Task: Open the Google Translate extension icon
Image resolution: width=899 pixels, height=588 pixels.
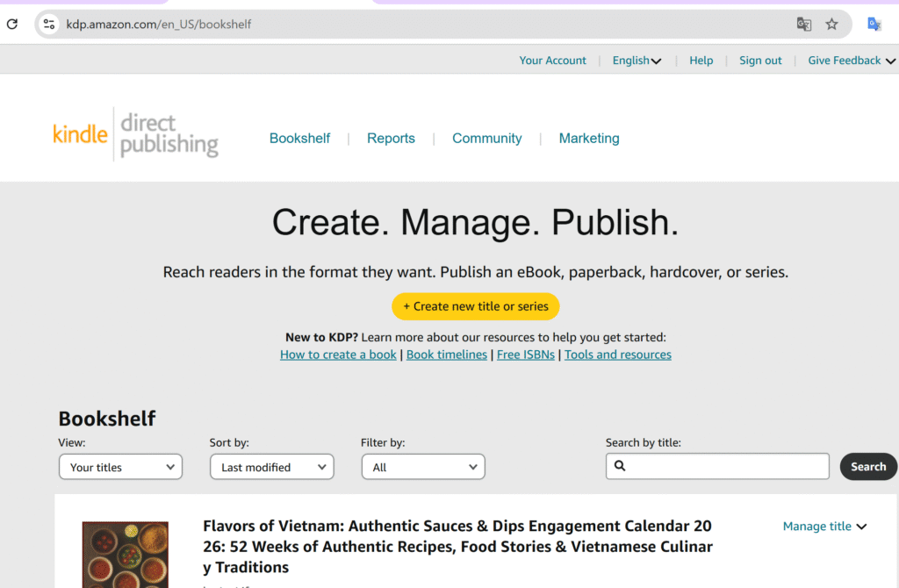Action: [874, 24]
